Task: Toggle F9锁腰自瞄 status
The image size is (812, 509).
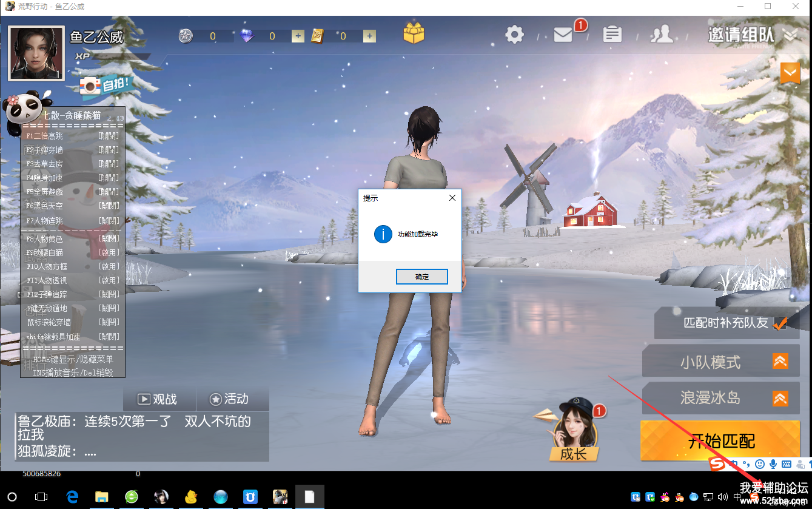Action: 109,252
